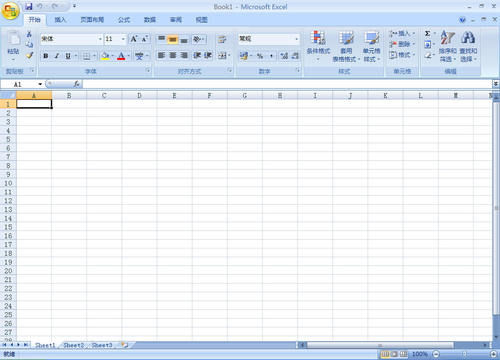Open the round Office button menu
500x360 pixels.
tap(11, 11)
